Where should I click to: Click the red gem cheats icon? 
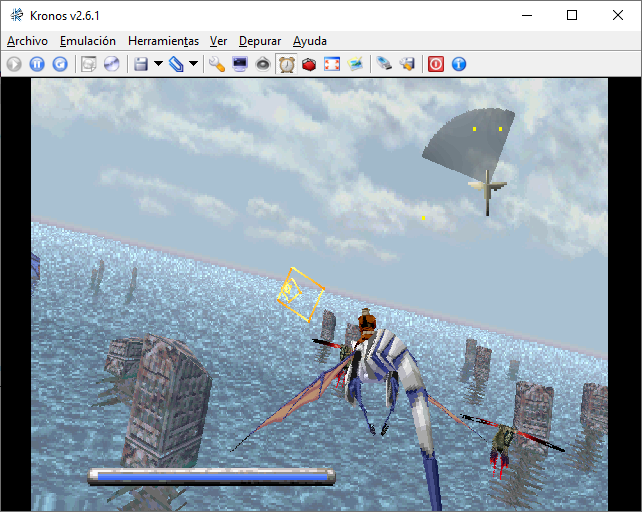(x=309, y=64)
